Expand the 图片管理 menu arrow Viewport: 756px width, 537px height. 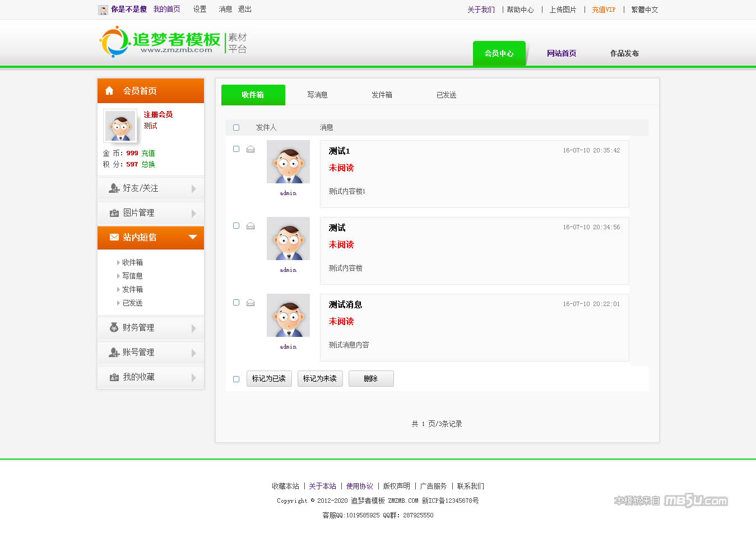click(x=193, y=213)
